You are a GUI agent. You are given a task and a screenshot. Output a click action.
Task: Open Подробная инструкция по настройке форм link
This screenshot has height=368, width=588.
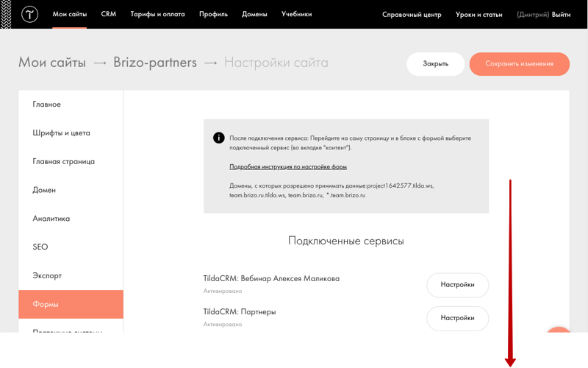pos(288,167)
